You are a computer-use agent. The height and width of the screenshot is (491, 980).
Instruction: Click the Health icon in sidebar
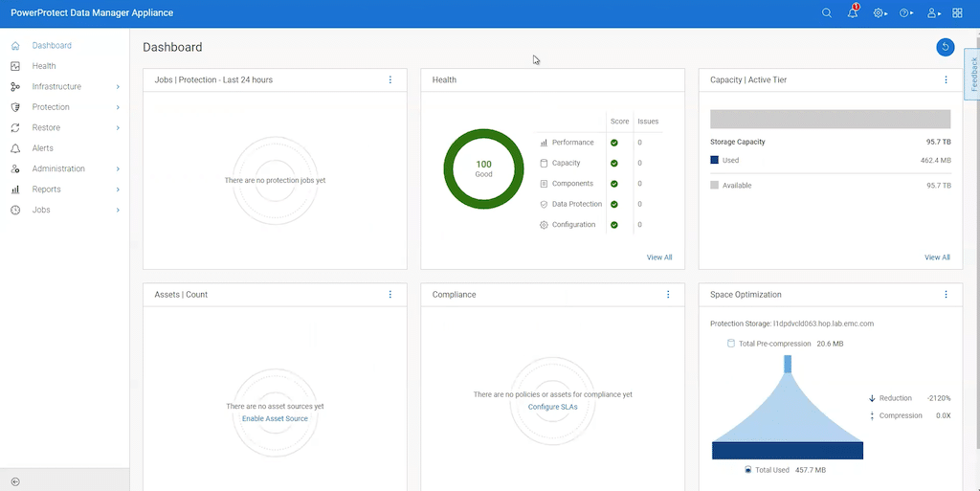[x=15, y=66]
